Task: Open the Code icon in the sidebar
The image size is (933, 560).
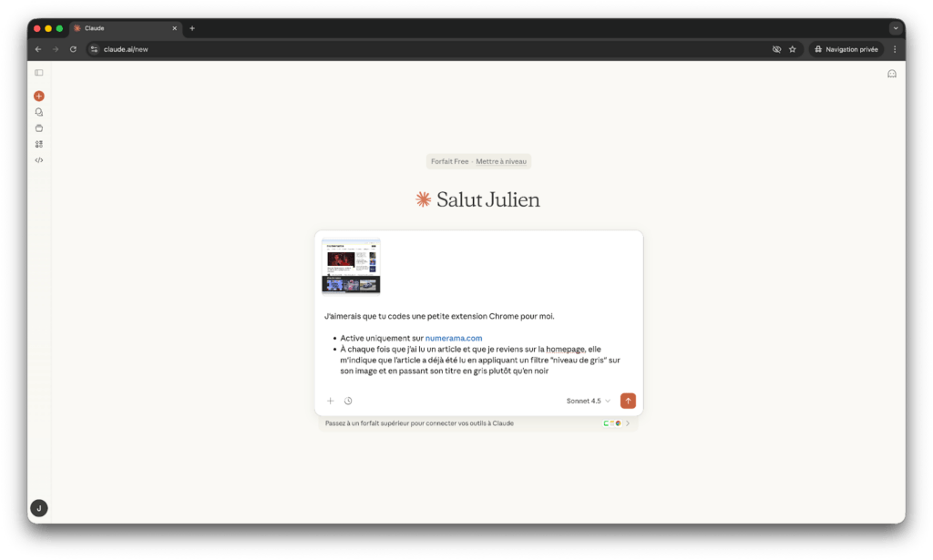Action: click(39, 160)
